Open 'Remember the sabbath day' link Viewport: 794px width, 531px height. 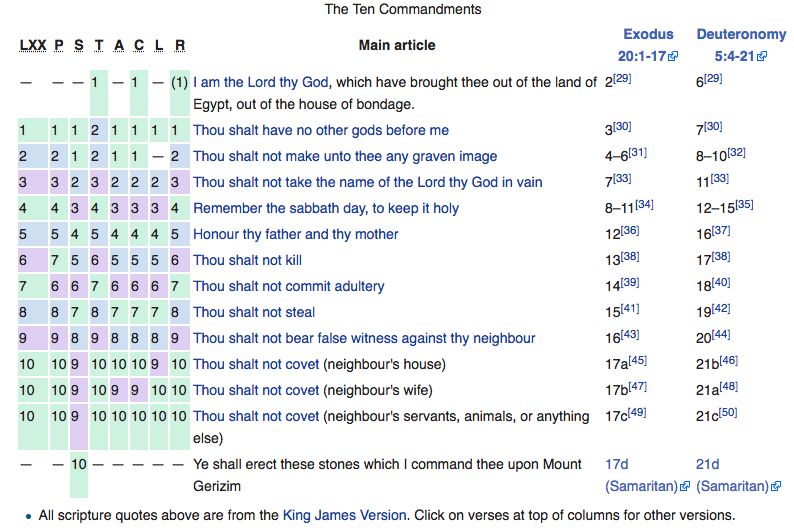(326, 208)
